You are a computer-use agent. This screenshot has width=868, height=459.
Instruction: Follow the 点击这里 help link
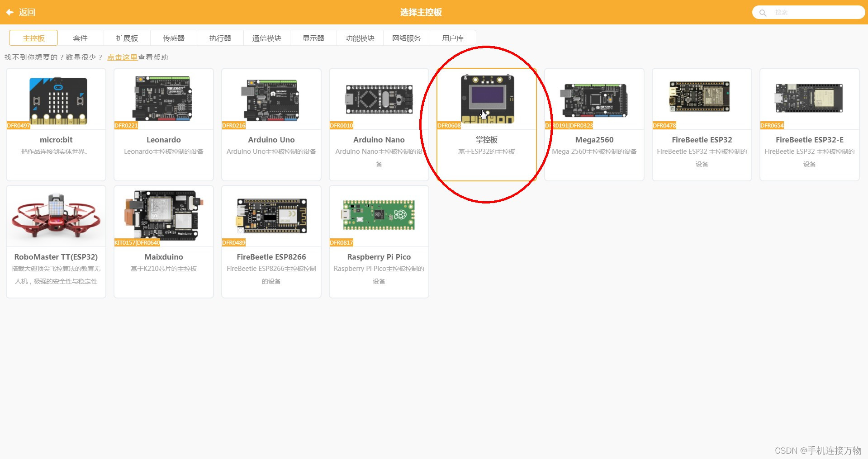point(122,57)
